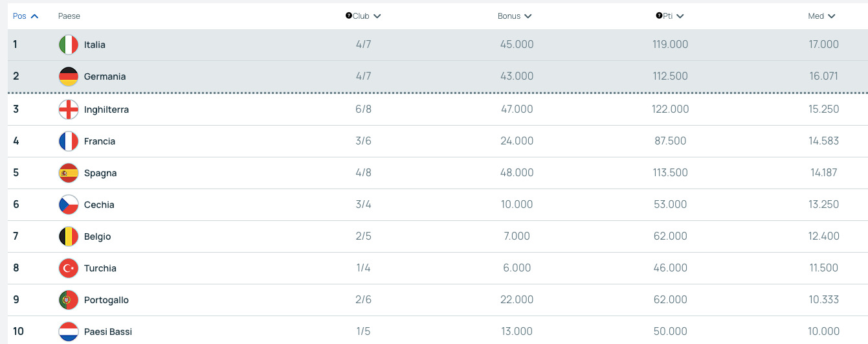This screenshot has height=344, width=868.
Task: Open the help tooltip icon beside Pti
Action: pos(659,16)
